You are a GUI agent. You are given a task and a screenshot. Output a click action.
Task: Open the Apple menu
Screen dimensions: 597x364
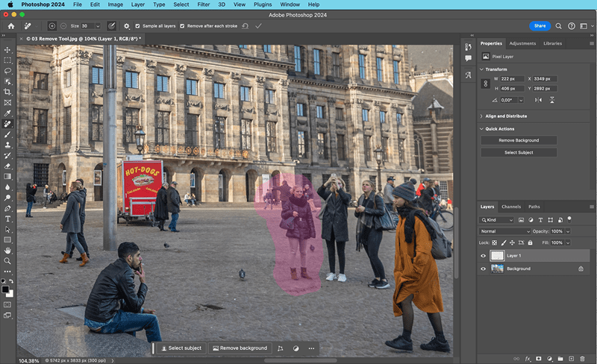[10, 4]
